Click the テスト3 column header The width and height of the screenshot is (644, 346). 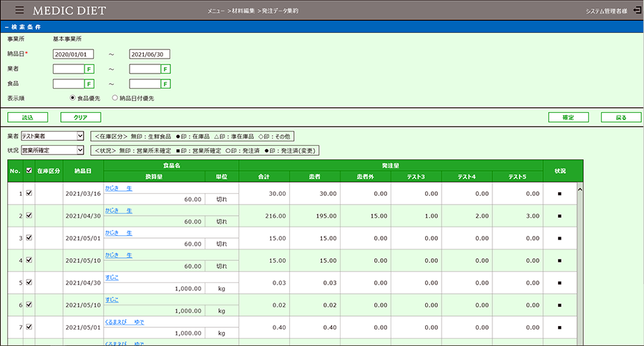[416, 177]
